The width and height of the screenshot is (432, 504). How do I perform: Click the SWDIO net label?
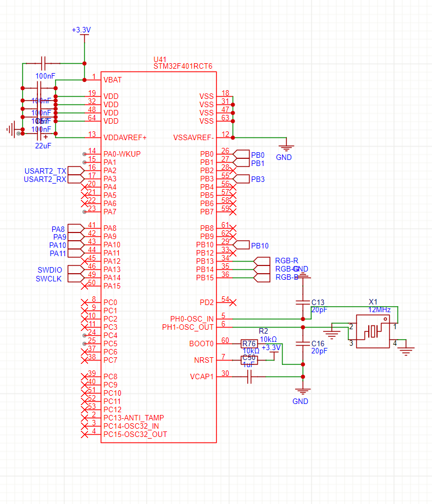tap(49, 270)
